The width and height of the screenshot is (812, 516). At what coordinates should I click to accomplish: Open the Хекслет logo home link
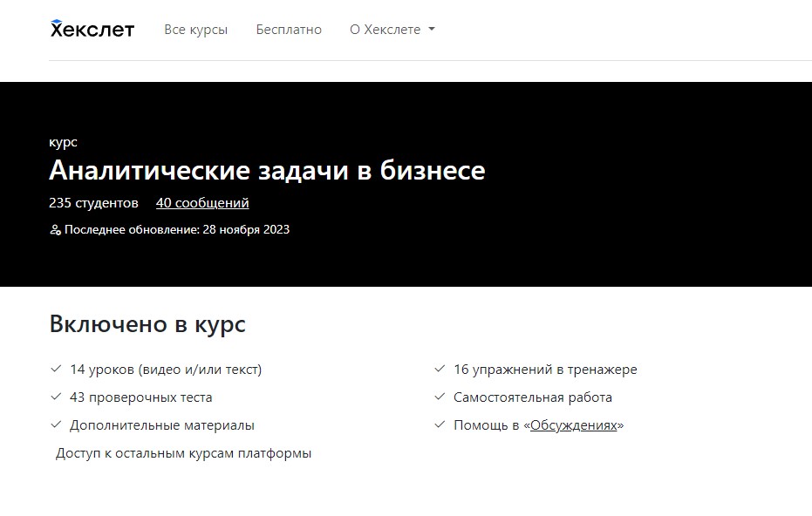pyautogui.click(x=92, y=29)
